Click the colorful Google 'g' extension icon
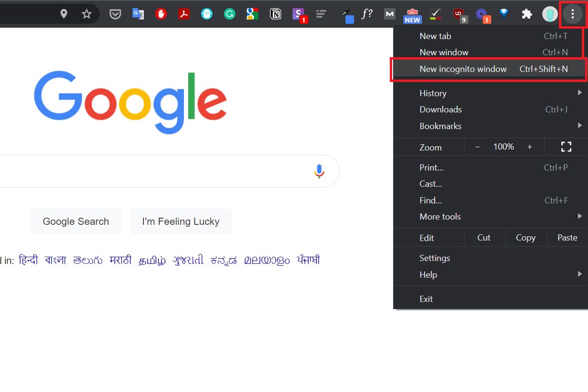The width and height of the screenshot is (588, 392). (x=253, y=14)
